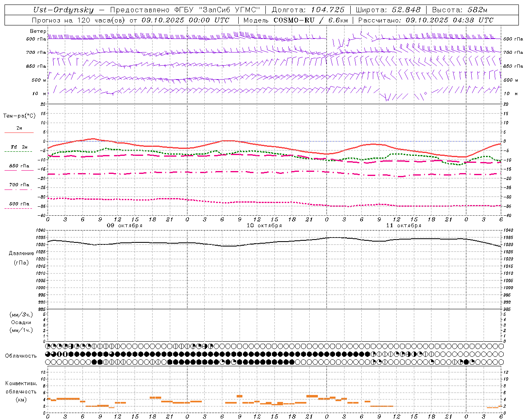Click the "(мм/3ч.)" precipitation unit label
The image size is (525, 420).
tap(21, 315)
